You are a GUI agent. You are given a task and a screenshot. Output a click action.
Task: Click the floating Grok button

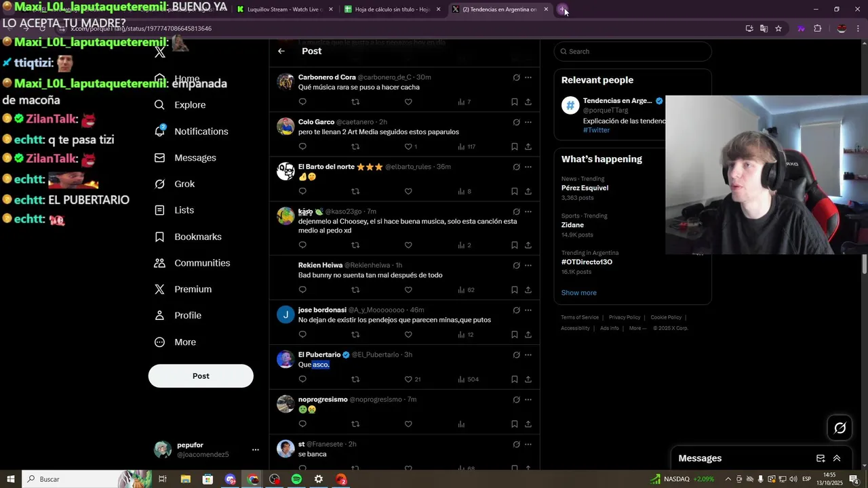[x=840, y=428]
